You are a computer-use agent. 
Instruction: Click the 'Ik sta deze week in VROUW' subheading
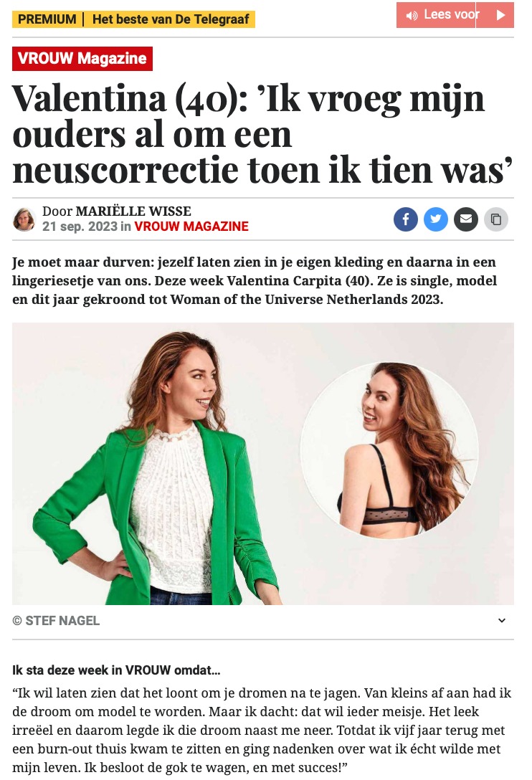click(x=116, y=670)
